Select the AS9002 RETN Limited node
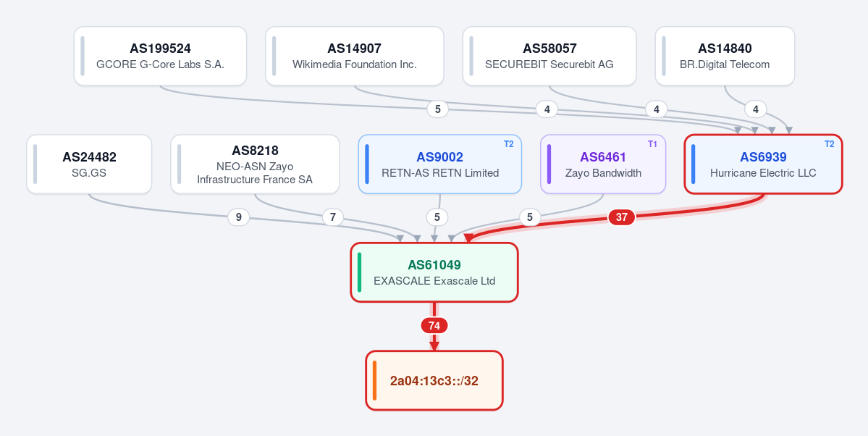The image size is (868, 436). (440, 164)
